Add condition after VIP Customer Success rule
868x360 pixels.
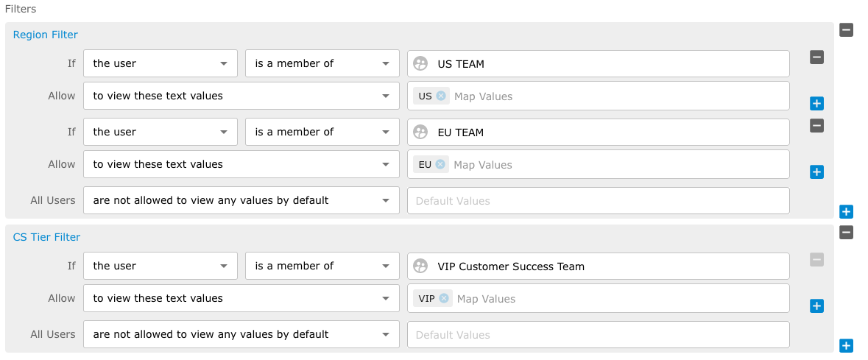click(816, 306)
